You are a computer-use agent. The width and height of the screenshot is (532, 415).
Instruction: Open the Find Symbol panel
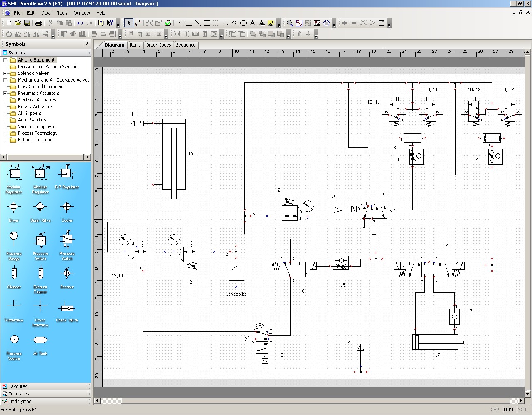[x=20, y=401]
